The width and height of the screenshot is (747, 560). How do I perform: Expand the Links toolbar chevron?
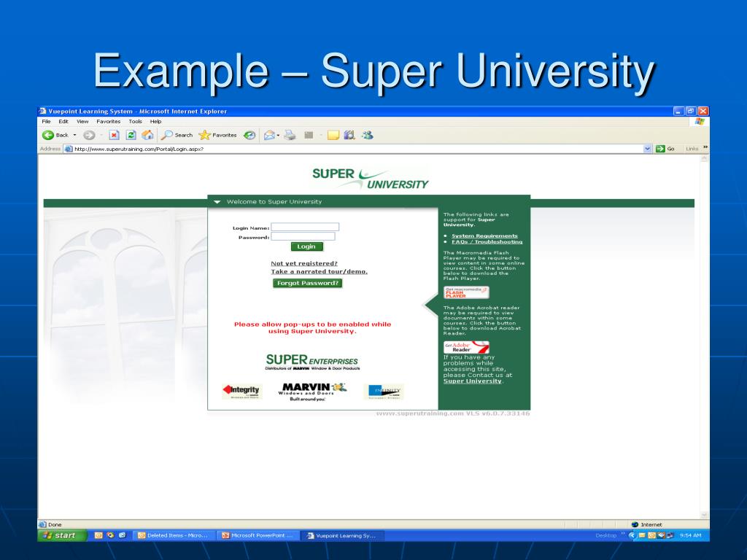(x=705, y=147)
